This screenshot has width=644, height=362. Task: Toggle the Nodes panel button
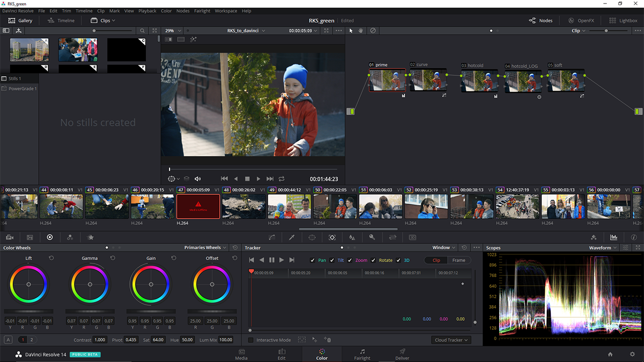click(x=540, y=21)
